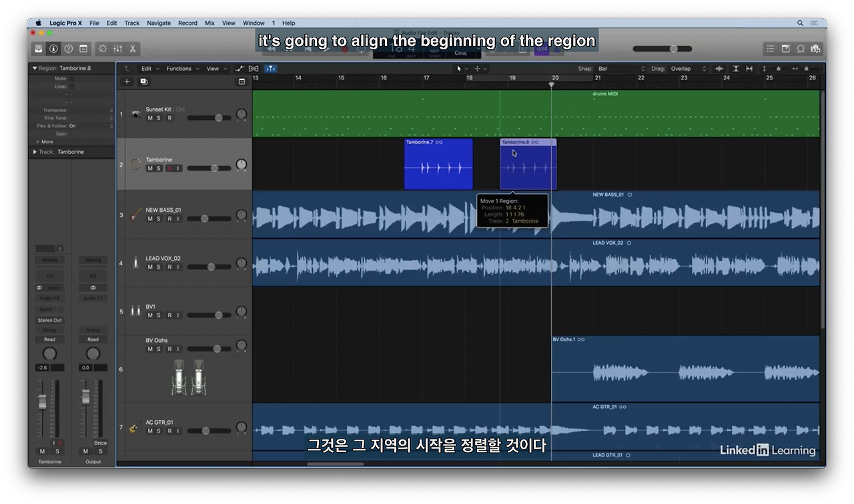The image size is (854, 504).
Task: Open the left-click pointer tool menu
Action: [x=462, y=69]
